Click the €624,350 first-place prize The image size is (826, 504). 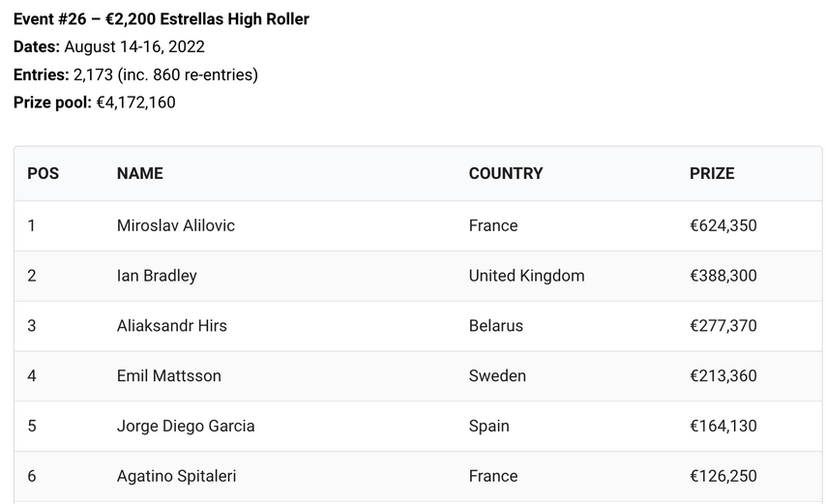tap(723, 225)
